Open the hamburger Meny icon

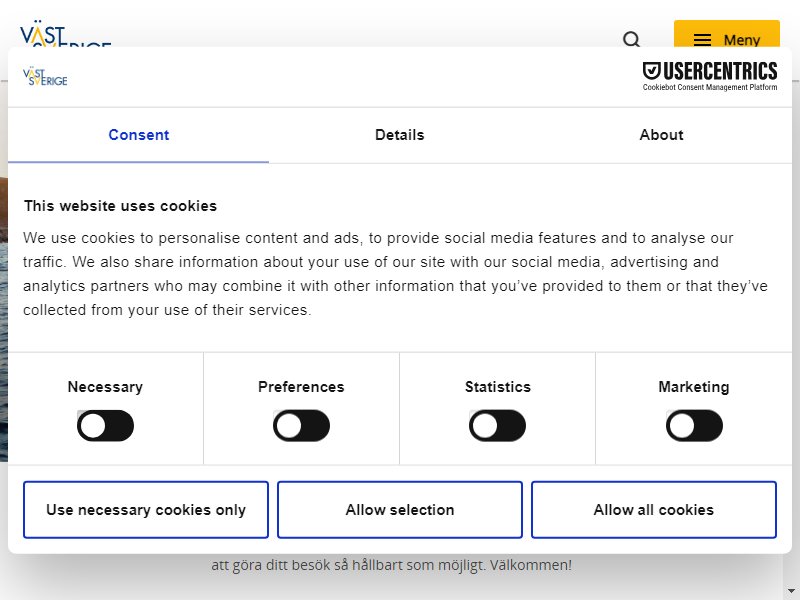pos(703,40)
